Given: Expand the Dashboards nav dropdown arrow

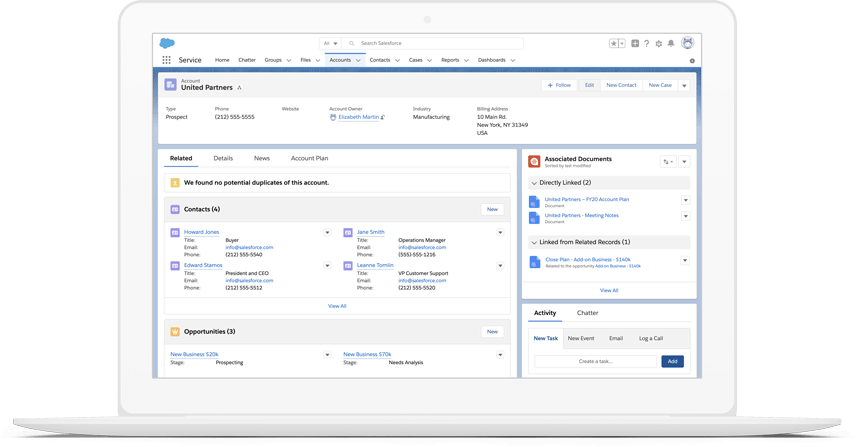Looking at the screenshot, I should click(x=513, y=61).
